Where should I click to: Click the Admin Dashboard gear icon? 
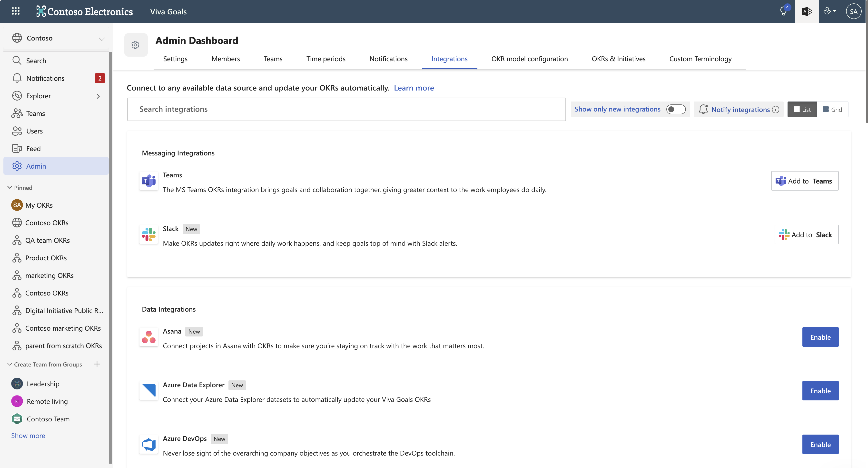click(x=136, y=45)
